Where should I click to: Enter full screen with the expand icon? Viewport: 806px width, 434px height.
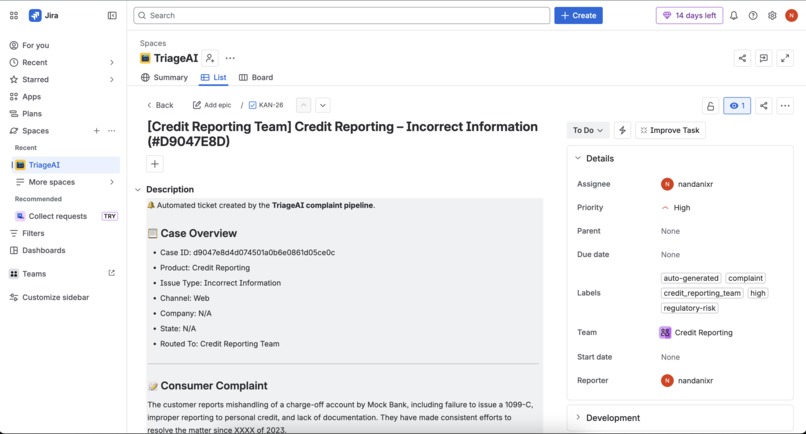click(x=785, y=58)
